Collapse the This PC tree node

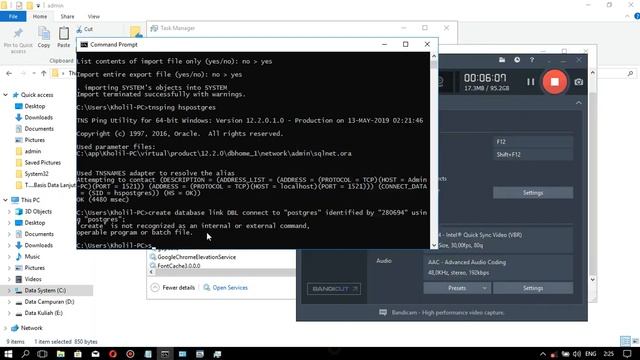tap(5, 200)
